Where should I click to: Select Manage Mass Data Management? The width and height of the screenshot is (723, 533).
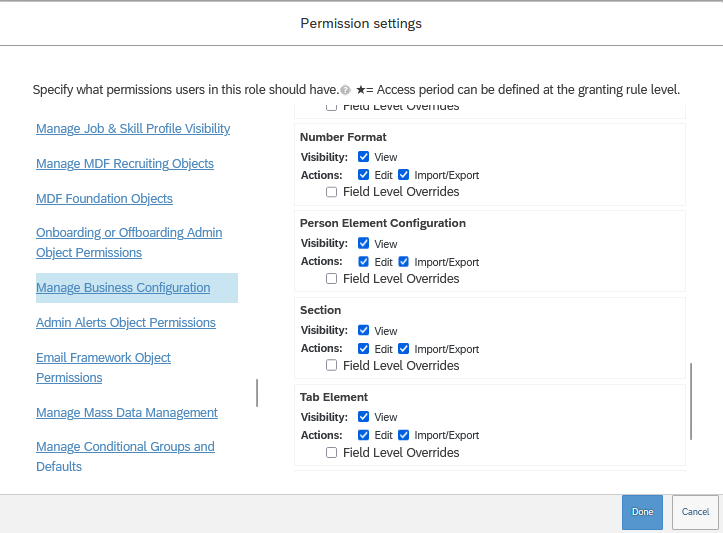click(x=127, y=413)
